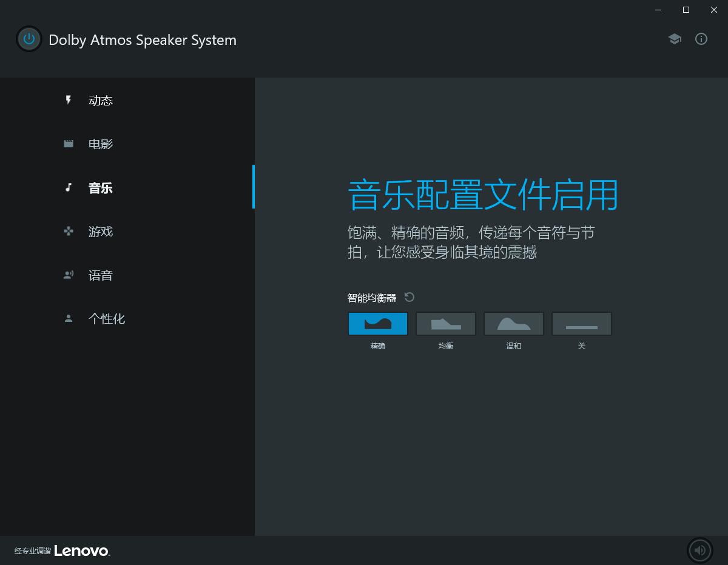Screen dimensions: 728x565
Task: Choose the 精确 equalizer preset button
Action: click(x=378, y=324)
